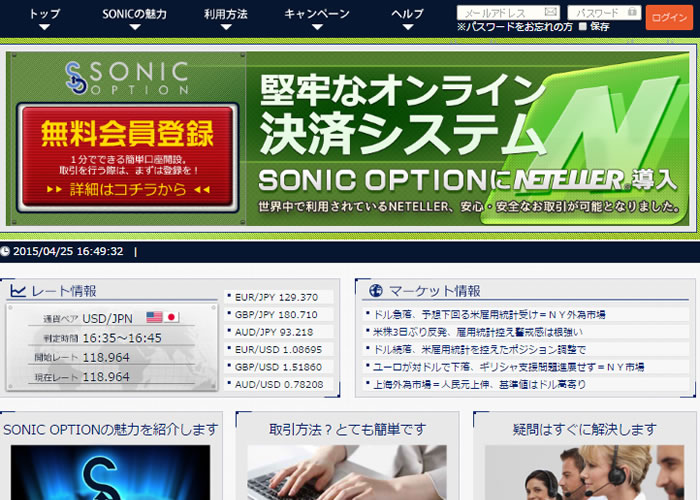Open the パスワードをお忘れの方 link

pos(515,27)
